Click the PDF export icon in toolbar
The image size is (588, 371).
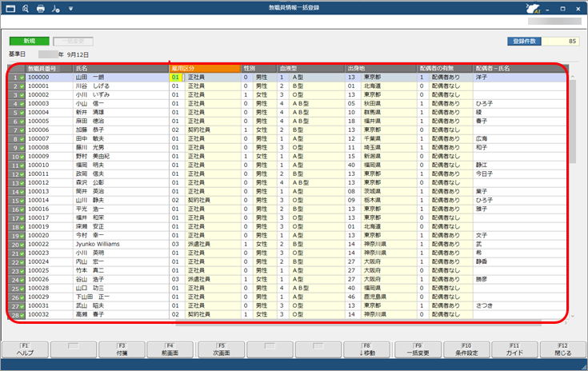pos(54,8)
